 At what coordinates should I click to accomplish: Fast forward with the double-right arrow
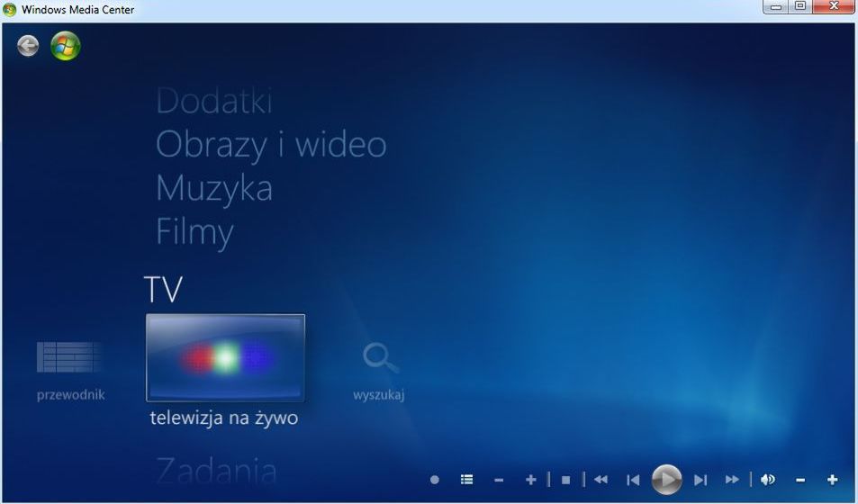tap(732, 480)
